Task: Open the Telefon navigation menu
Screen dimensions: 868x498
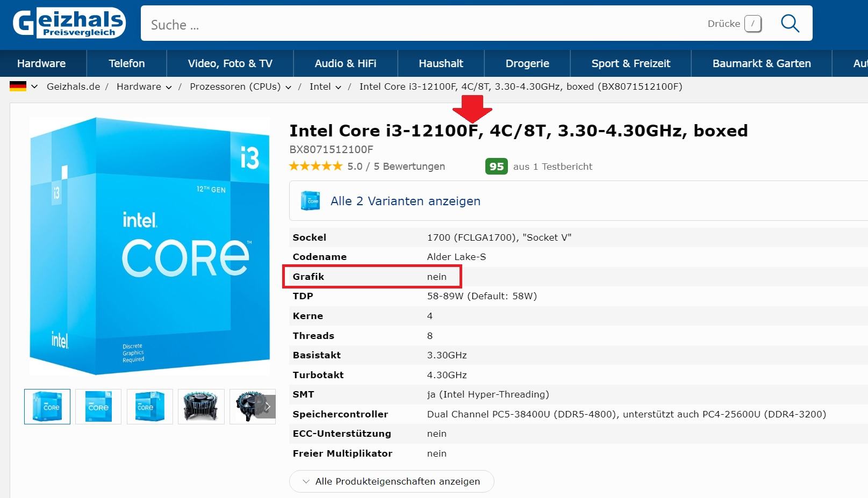Action: tap(127, 63)
